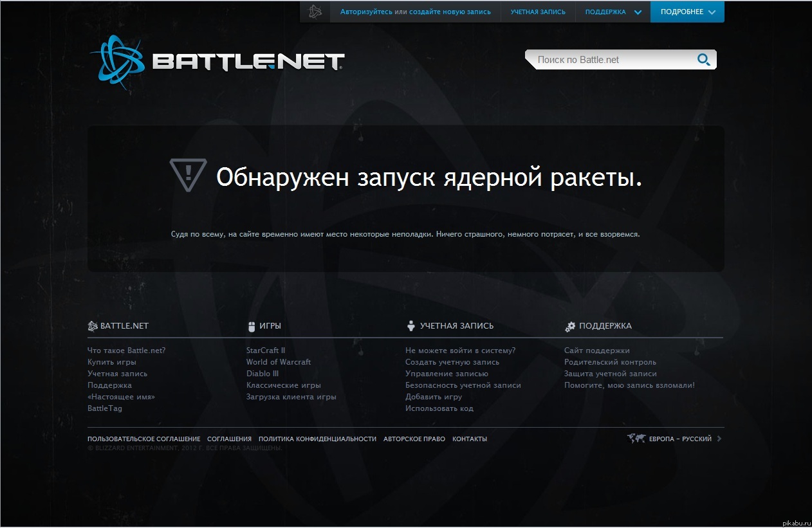Click the Авторизуйтесь login link

366,12
